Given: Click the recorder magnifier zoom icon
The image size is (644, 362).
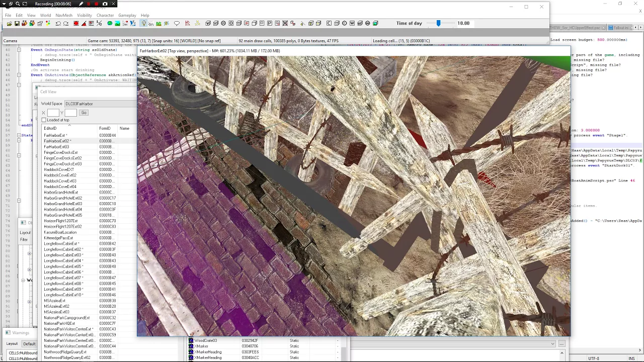Looking at the screenshot, I should [x=18, y=4].
